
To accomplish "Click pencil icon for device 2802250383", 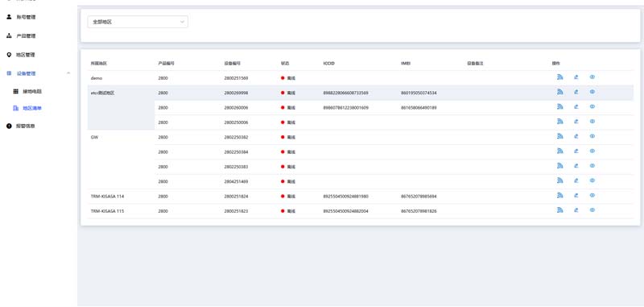I will [x=576, y=166].
